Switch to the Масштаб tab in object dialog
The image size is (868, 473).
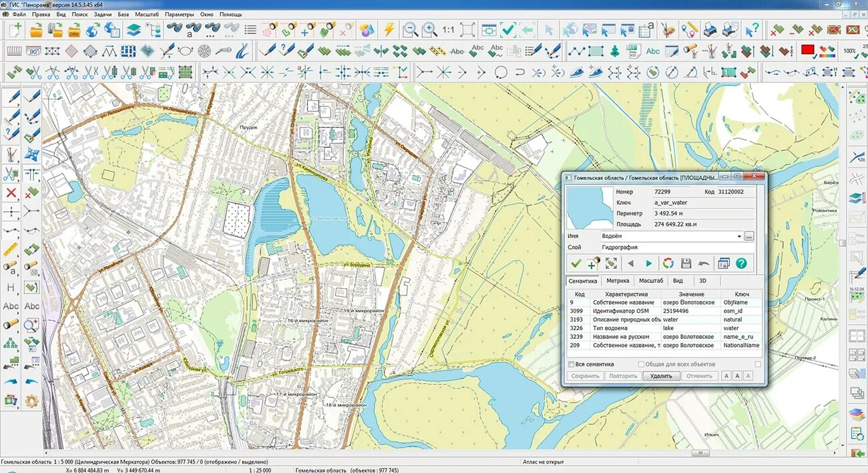[x=651, y=281]
